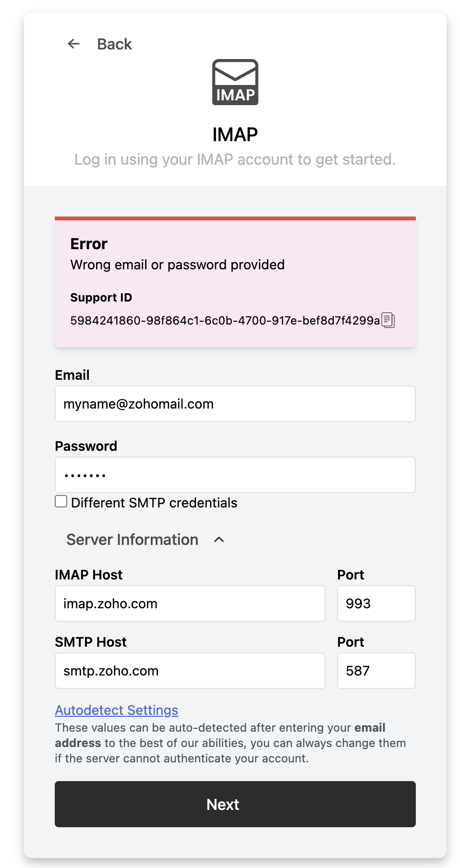Click the Different SMTP credentials label
Screen dimensions: 460x868
tap(154, 503)
